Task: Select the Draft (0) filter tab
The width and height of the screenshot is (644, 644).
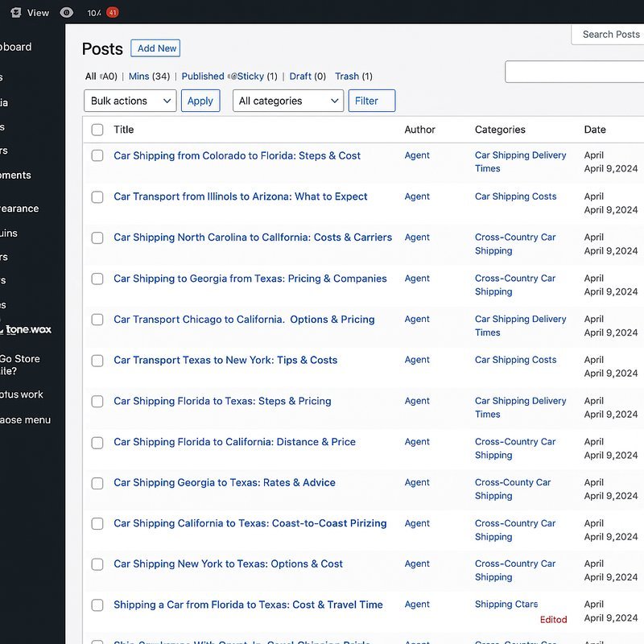Action: 308,76
